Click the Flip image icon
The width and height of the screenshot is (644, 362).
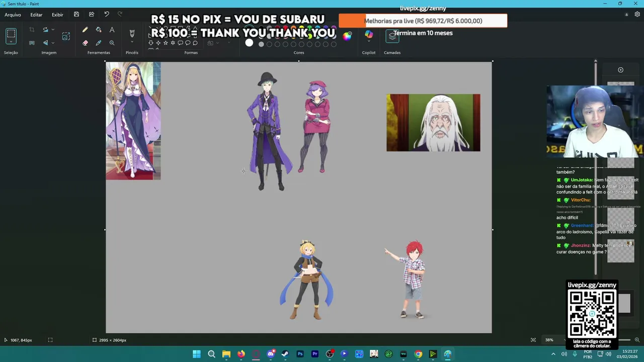point(45,43)
